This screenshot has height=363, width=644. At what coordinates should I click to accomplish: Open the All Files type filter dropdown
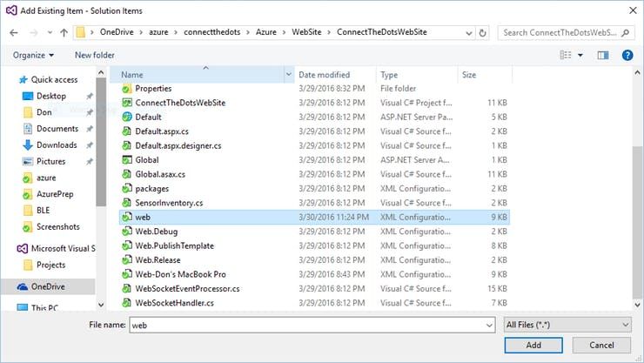pos(567,325)
